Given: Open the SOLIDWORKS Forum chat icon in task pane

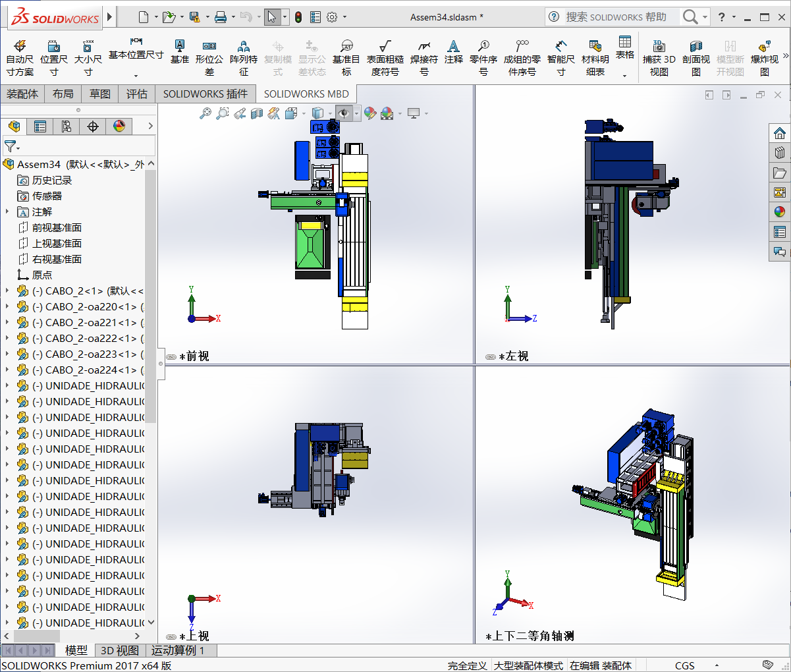Looking at the screenshot, I should tap(780, 252).
